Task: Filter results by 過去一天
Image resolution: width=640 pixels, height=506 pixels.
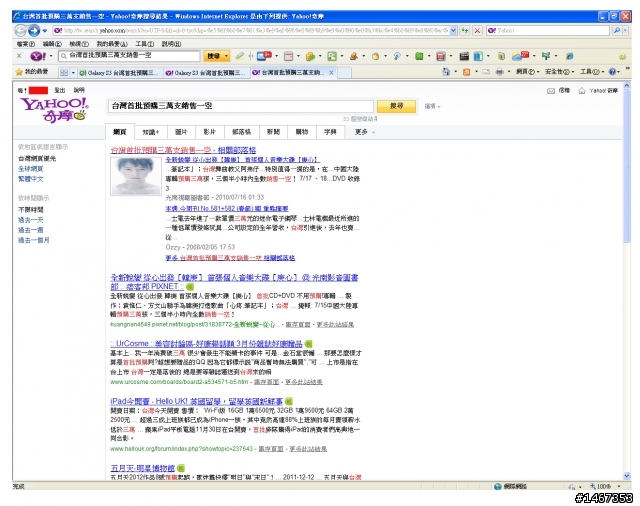Action: click(x=30, y=220)
